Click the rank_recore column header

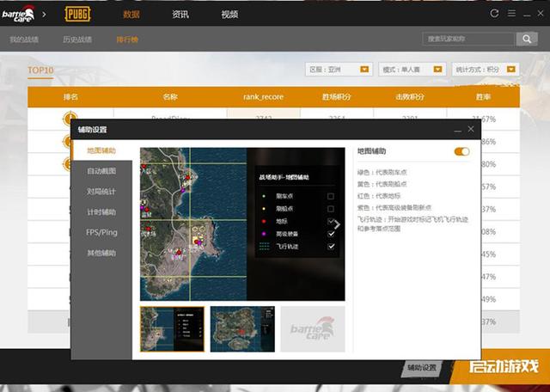263,97
